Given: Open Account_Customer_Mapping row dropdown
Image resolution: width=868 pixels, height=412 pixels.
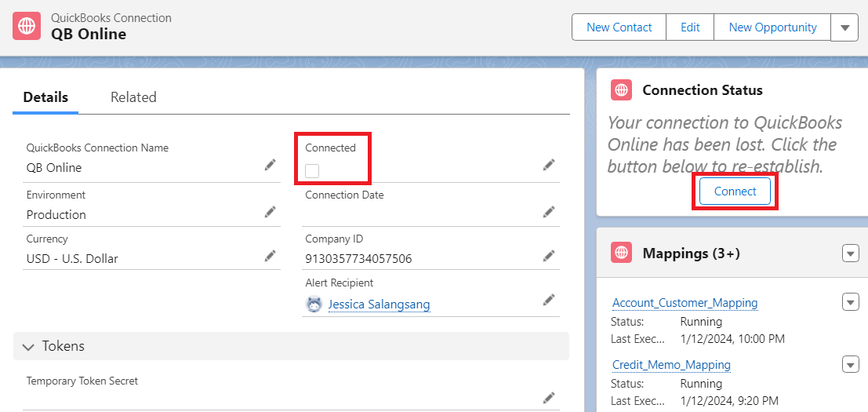Looking at the screenshot, I should 850,302.
